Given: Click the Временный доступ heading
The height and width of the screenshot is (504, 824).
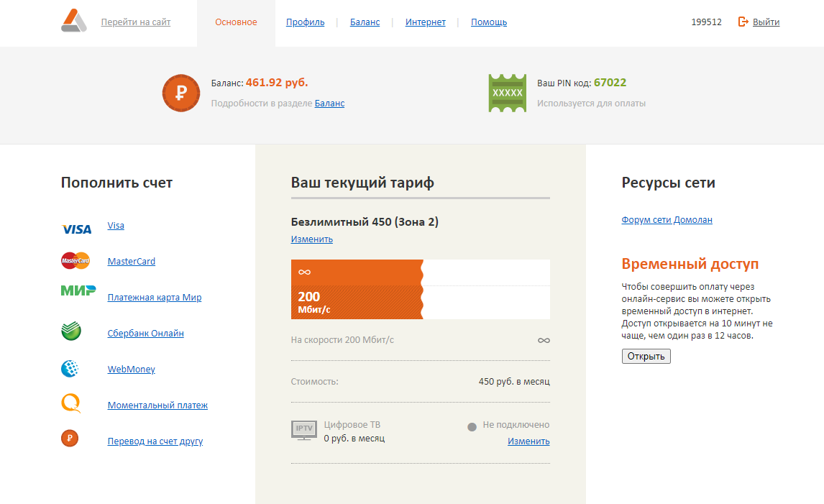Looking at the screenshot, I should point(690,264).
